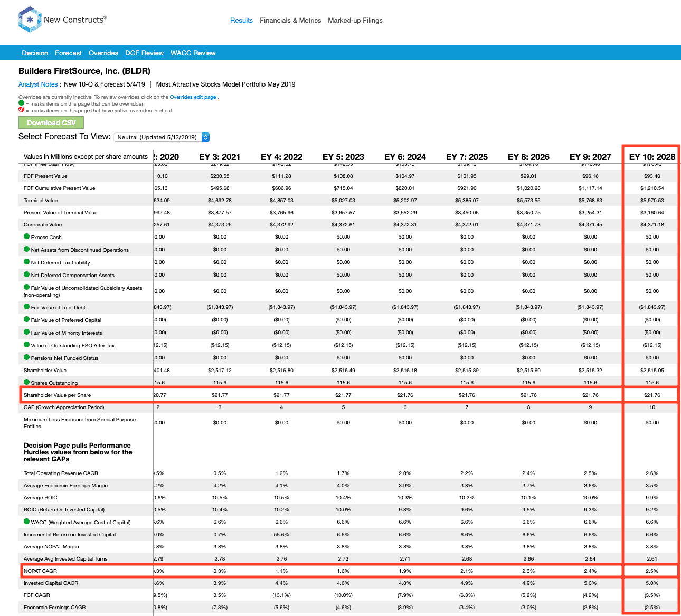The width and height of the screenshot is (681, 616).
Task: Open the Analyst Notes link
Action: click(x=38, y=84)
